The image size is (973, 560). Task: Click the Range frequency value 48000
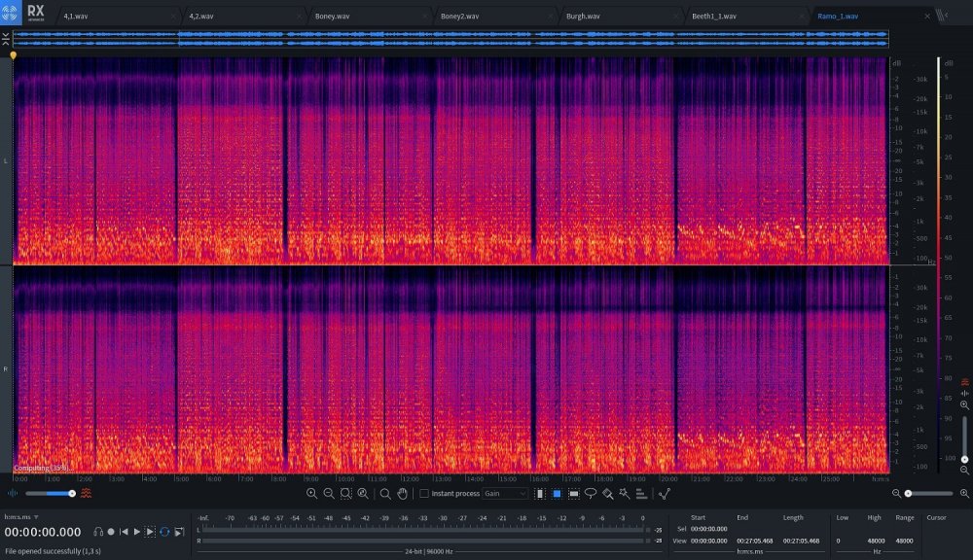[x=904, y=541]
